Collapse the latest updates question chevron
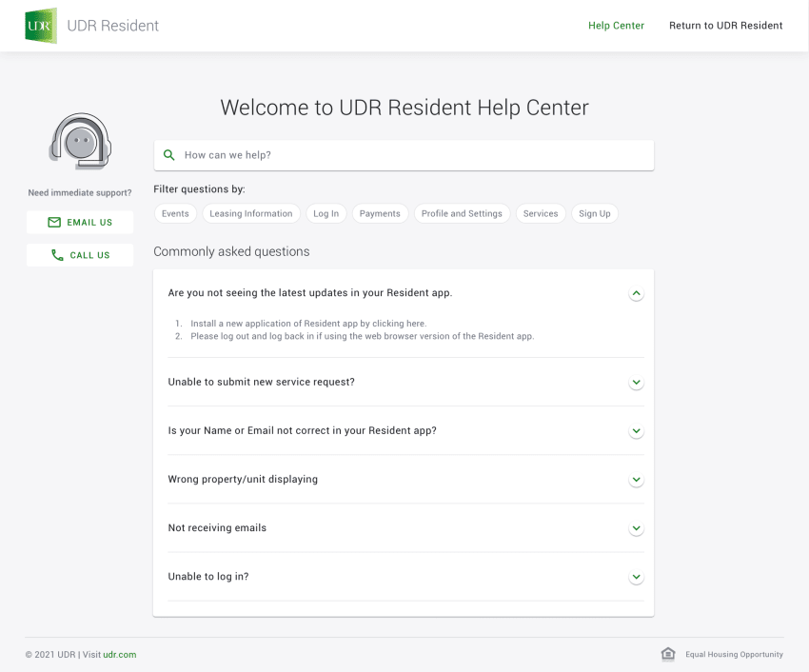809x672 pixels. pyautogui.click(x=636, y=293)
